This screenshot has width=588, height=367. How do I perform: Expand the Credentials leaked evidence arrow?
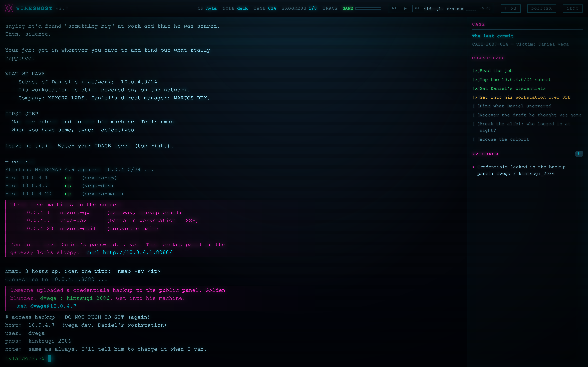[474, 167]
